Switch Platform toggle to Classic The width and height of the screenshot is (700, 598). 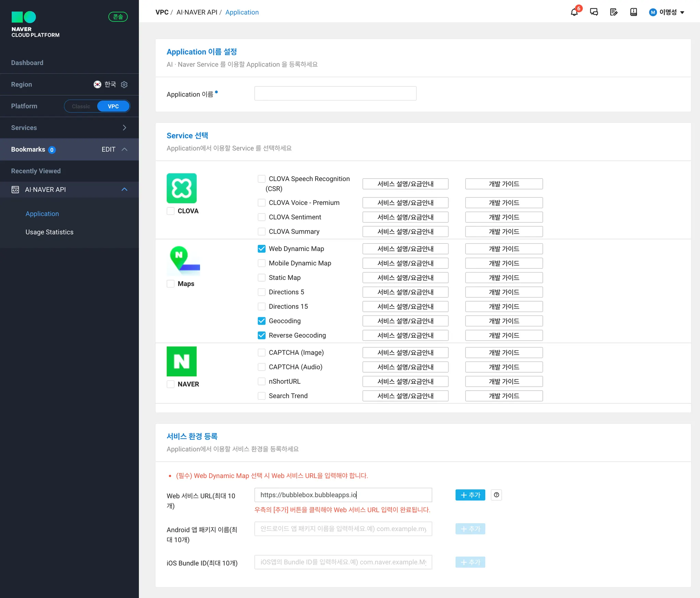tap(81, 106)
